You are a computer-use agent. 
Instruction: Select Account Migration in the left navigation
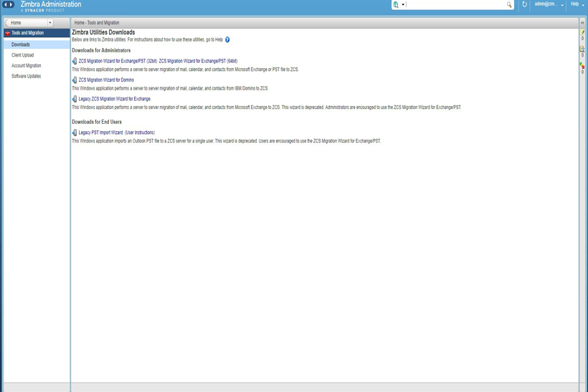click(27, 66)
